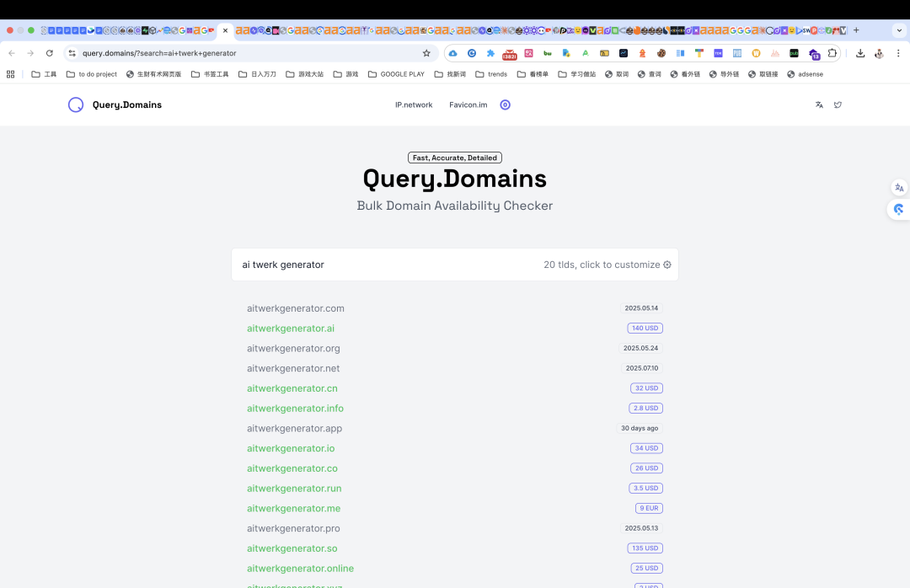Open aitwerkgenerator.online available domain

[x=300, y=569]
